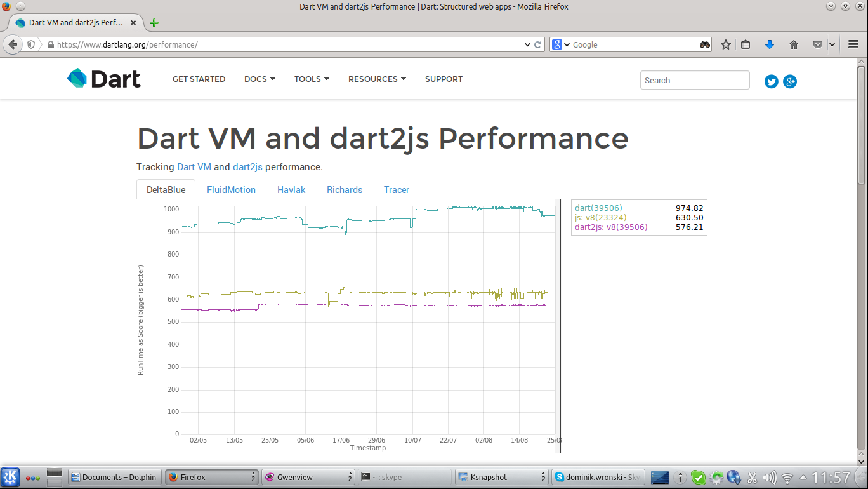Click the globe network tray icon
The image size is (868, 489).
click(x=733, y=478)
